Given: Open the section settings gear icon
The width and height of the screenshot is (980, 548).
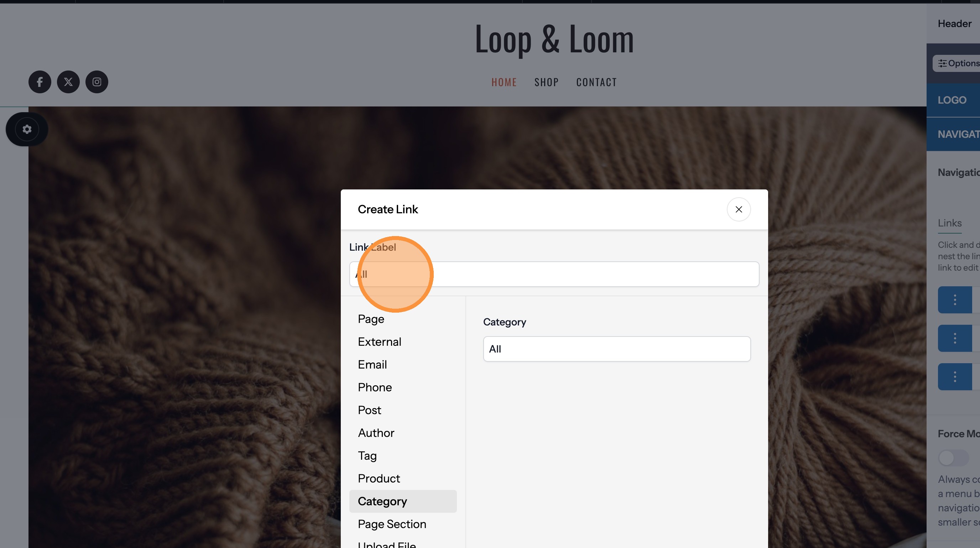Looking at the screenshot, I should (27, 129).
